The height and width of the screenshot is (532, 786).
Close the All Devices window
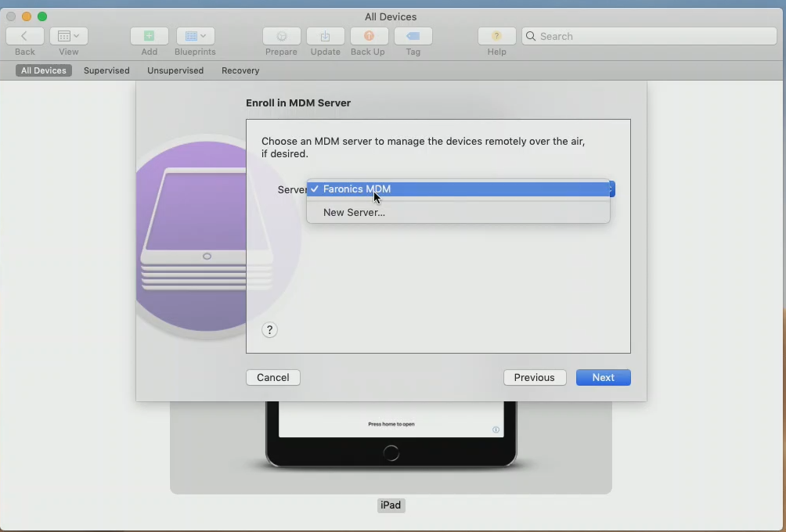click(x=11, y=16)
